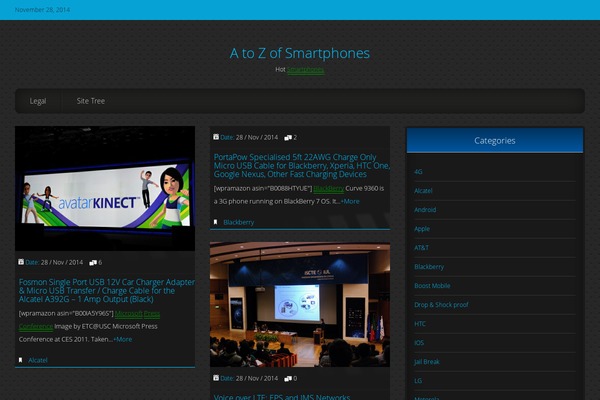Image resolution: width=600 pixels, height=400 pixels.
Task: Click the calendar icon on the Fosmon post
Action: [21, 262]
